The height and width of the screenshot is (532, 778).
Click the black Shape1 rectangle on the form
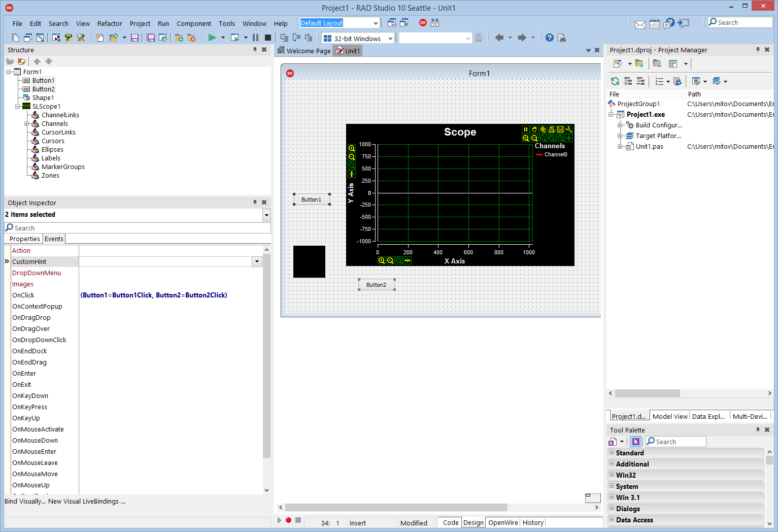(x=309, y=261)
